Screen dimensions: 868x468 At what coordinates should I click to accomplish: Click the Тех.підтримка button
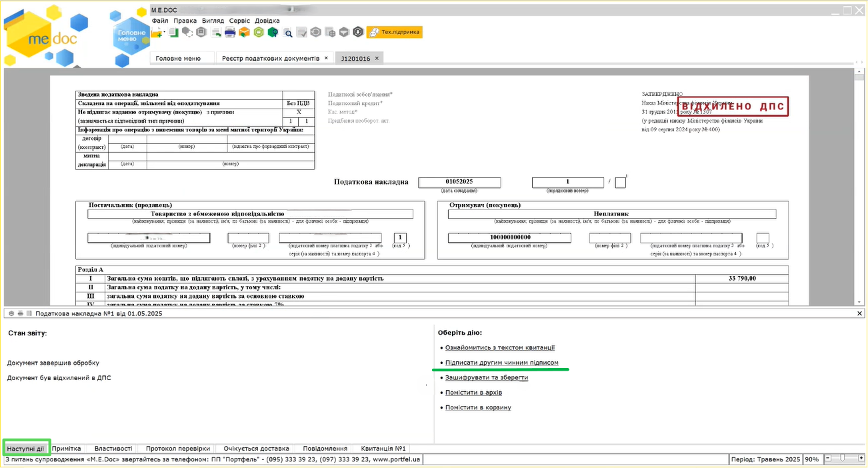[x=395, y=32]
